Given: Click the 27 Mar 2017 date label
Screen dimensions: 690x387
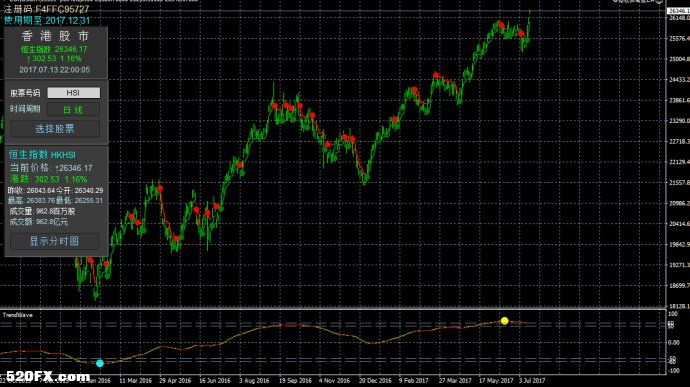Looking at the screenshot, I should tap(455, 380).
